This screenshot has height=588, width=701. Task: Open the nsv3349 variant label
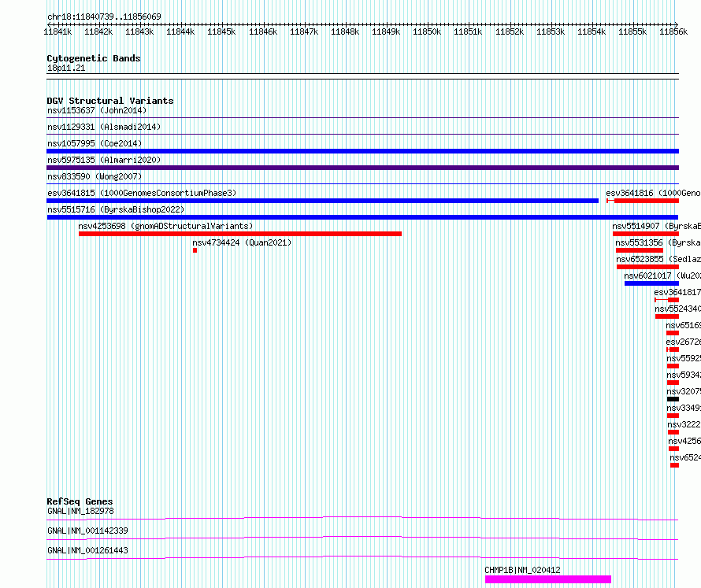coord(684,408)
